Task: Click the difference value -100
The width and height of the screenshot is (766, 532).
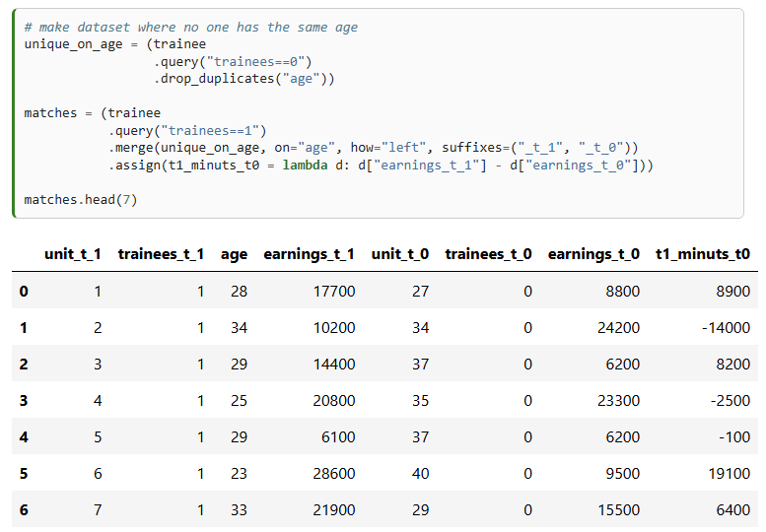Action: [734, 436]
